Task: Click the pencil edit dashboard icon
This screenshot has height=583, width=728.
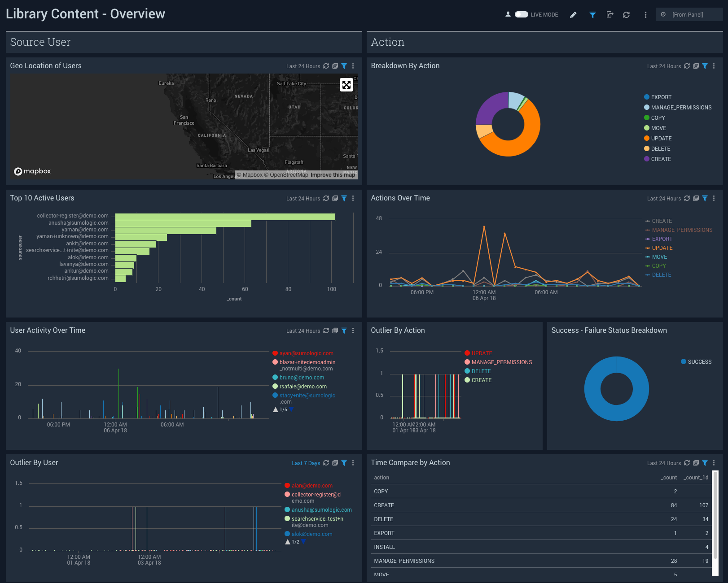Action: pyautogui.click(x=573, y=15)
